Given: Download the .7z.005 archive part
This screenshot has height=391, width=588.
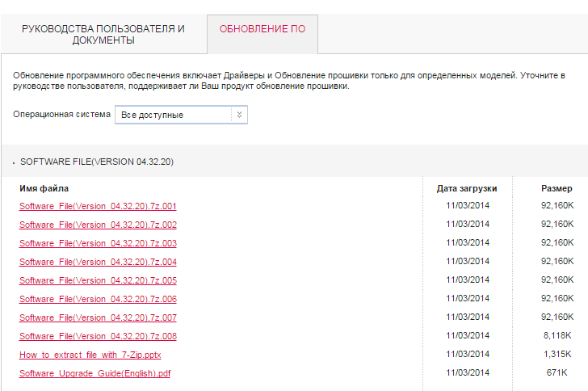Looking at the screenshot, I should coord(98,280).
